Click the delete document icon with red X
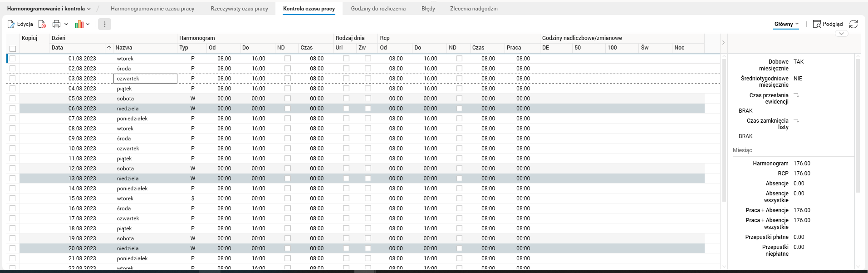 pos(42,24)
